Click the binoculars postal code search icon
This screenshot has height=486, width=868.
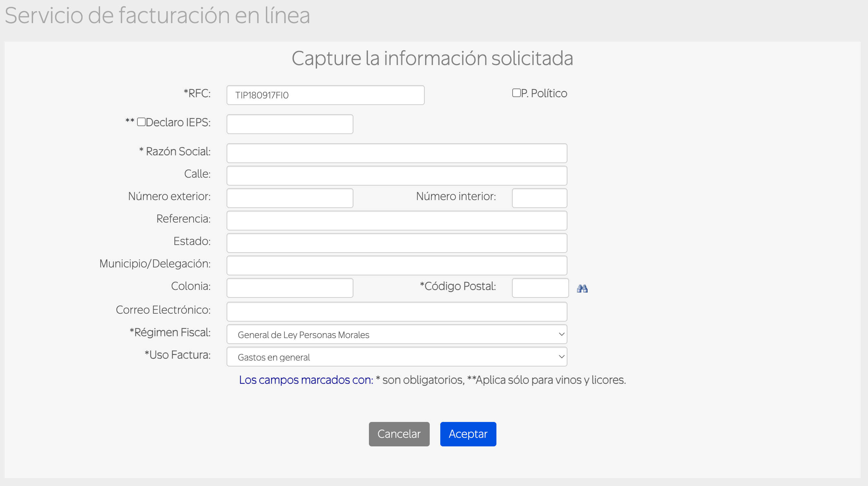[582, 288]
